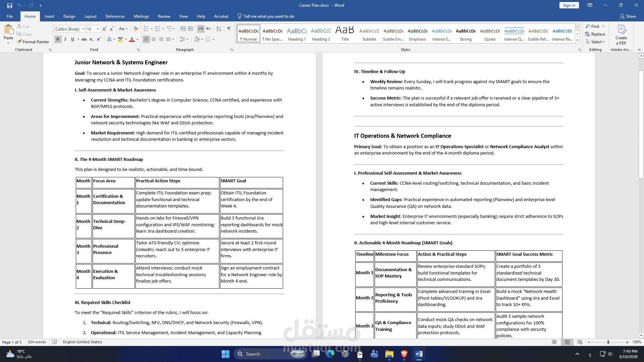Switch to Read Mode view
644x362 pixels.
pyautogui.click(x=554, y=342)
